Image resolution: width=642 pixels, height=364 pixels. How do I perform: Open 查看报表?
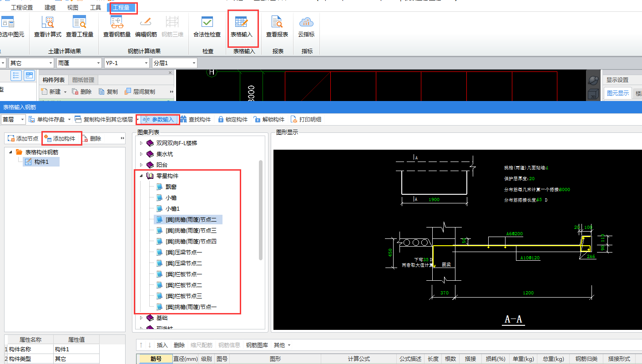[x=277, y=27]
